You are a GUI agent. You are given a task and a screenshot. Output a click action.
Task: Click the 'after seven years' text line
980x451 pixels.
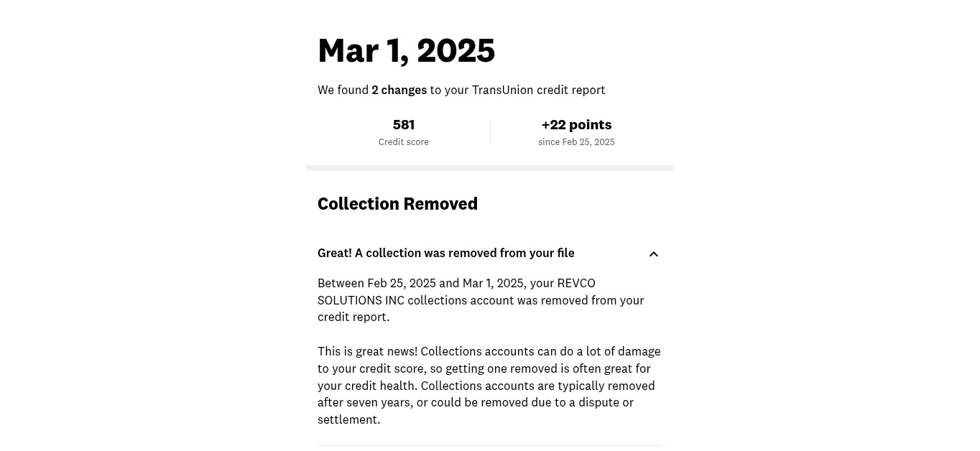point(476,402)
